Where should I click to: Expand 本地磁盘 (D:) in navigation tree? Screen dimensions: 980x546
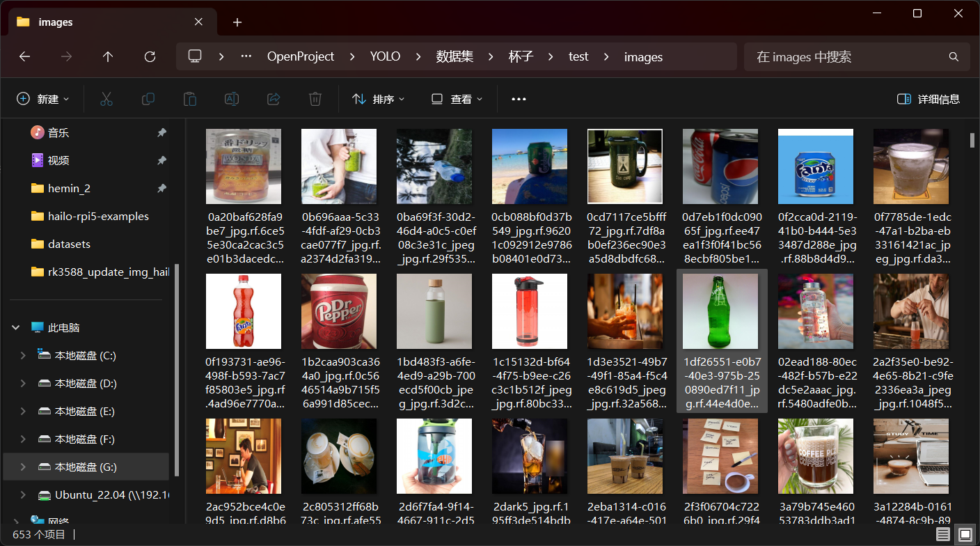pyautogui.click(x=23, y=383)
